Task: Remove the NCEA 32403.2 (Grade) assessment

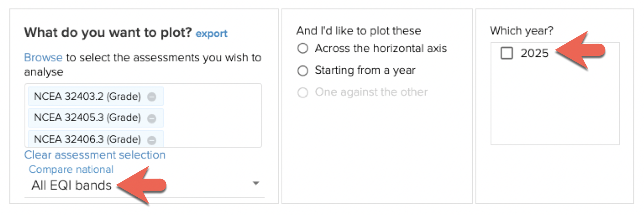Action: coord(151,97)
